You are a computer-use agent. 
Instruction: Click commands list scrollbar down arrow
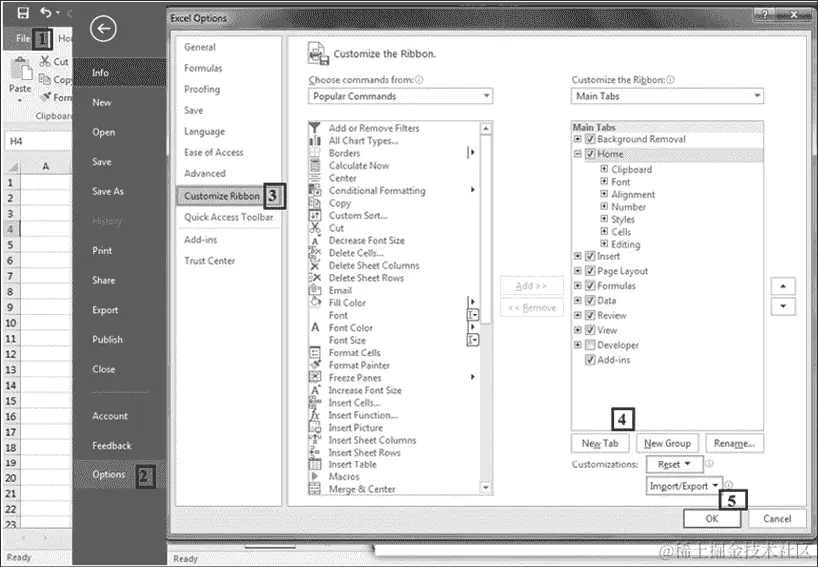point(486,488)
